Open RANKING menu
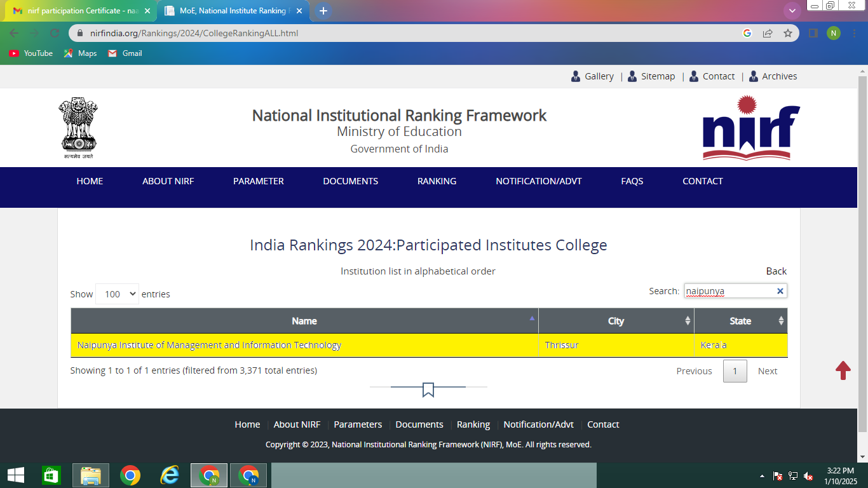 coord(437,181)
